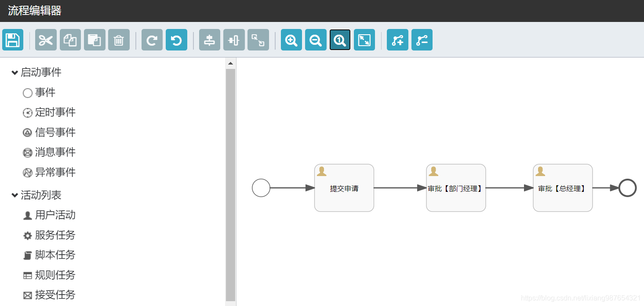Select the 审批【部门经理】 task node

[x=456, y=188]
